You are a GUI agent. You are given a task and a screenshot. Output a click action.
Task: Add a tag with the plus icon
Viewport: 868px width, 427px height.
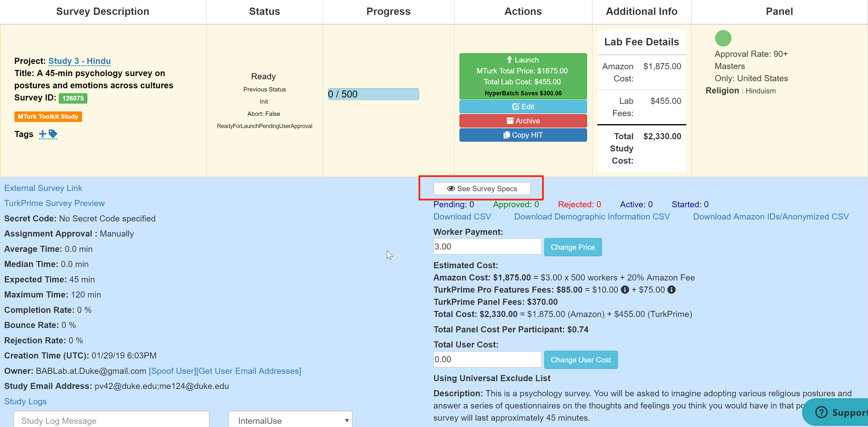coord(43,134)
